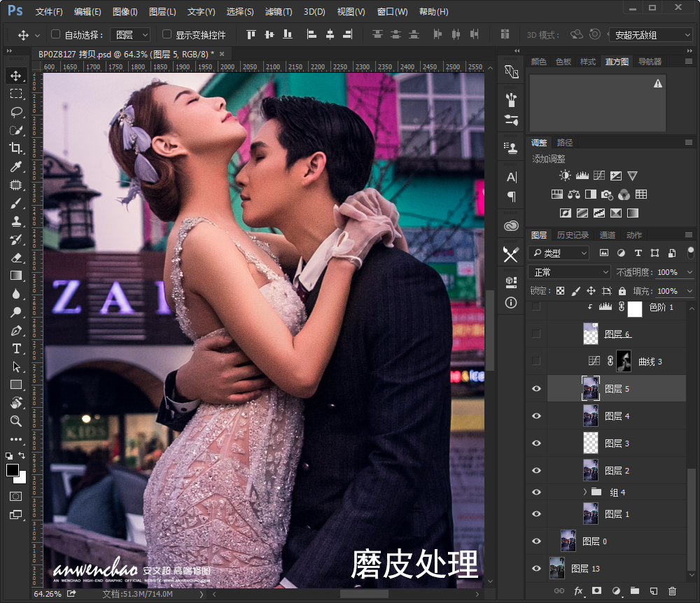Click align top edges button
The image size is (700, 603).
[x=251, y=34]
